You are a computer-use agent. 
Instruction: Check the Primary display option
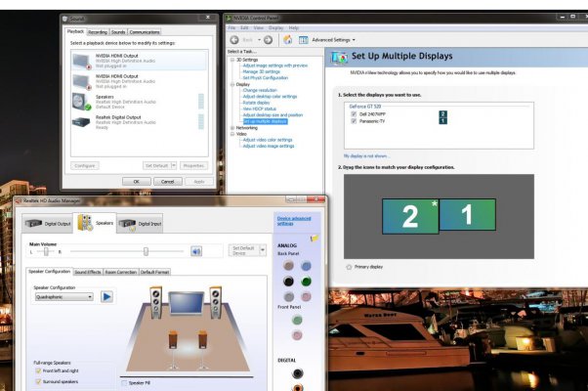349,267
